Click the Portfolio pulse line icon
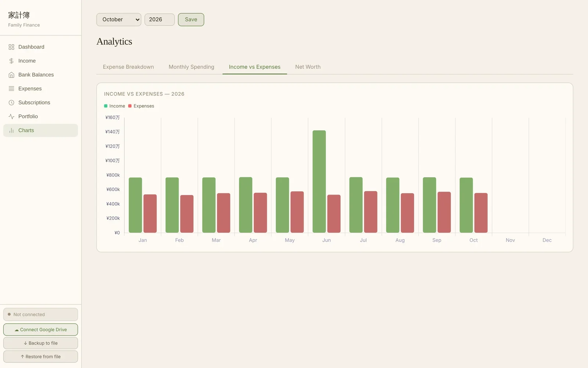The image size is (588, 368). (11, 117)
